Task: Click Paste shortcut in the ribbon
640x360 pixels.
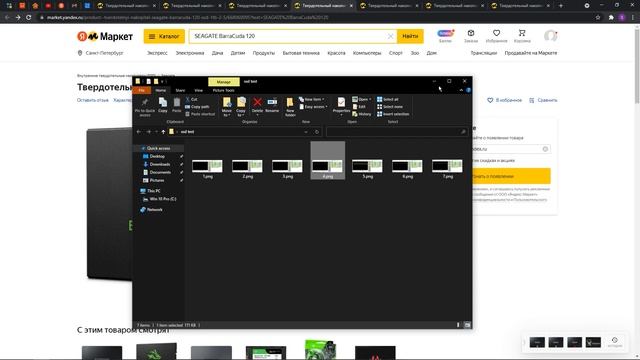Action: (200, 114)
